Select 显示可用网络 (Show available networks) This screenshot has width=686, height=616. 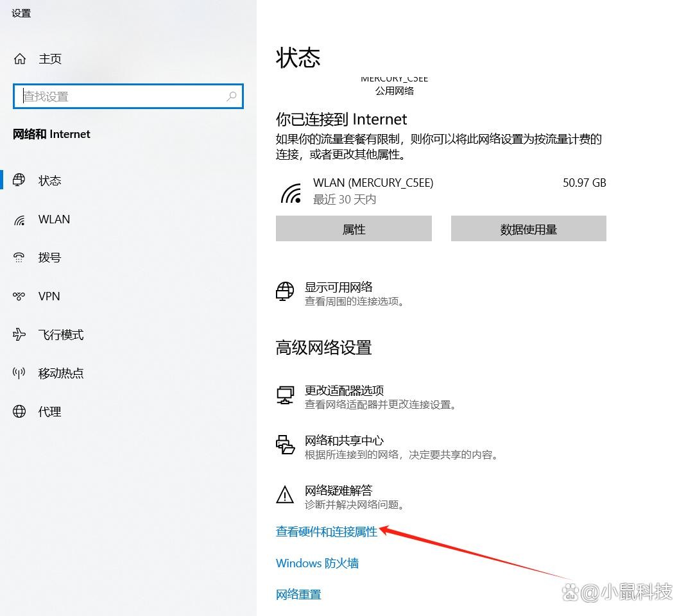(338, 287)
